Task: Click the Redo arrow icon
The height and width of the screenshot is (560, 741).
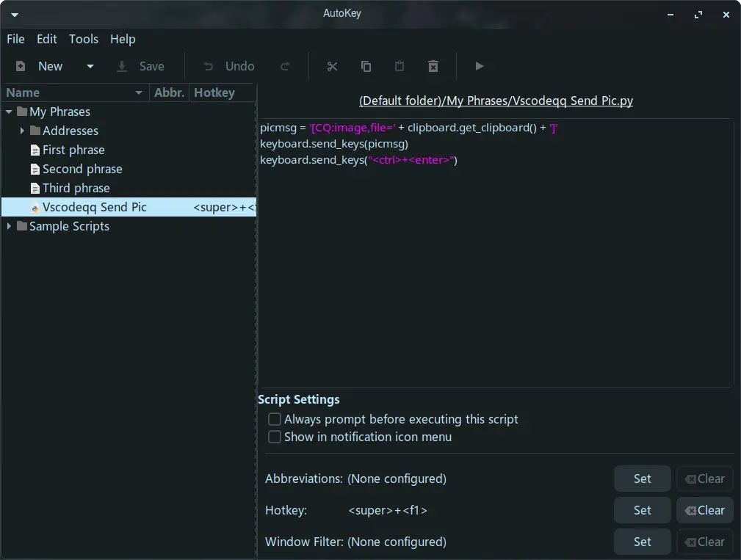Action: pos(285,66)
